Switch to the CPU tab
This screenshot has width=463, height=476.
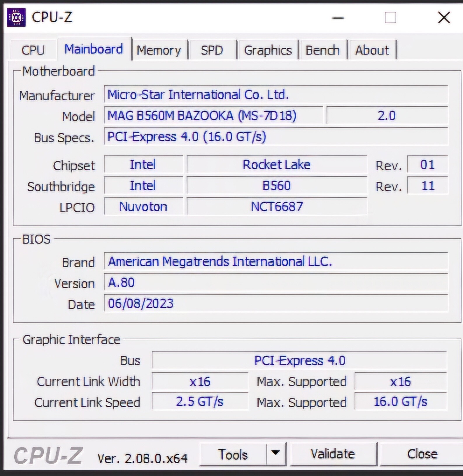[x=33, y=50]
